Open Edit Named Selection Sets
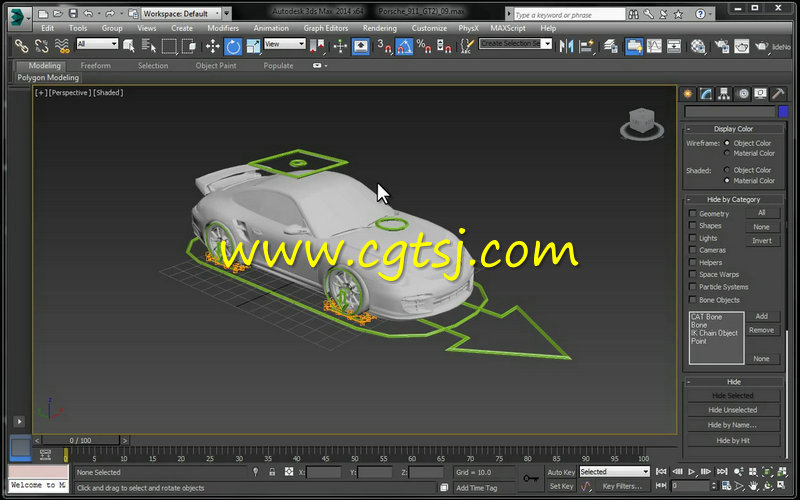Screen dimensions: 800x500 (x=466, y=46)
